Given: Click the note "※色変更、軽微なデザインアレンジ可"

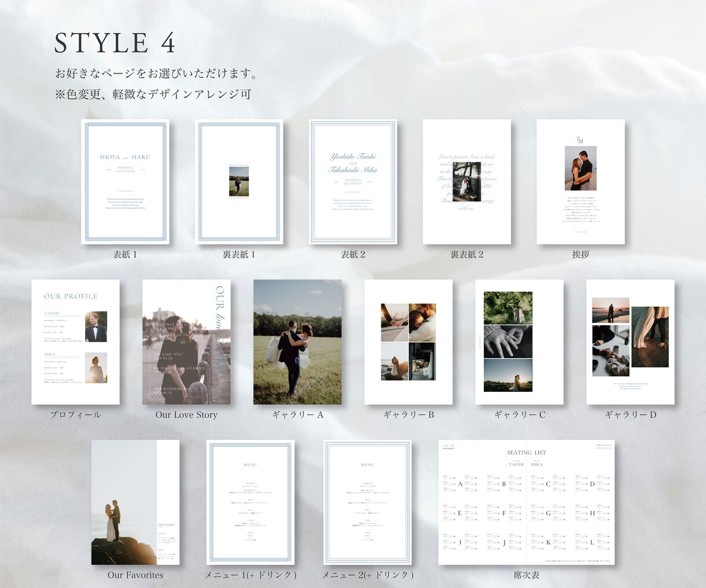Looking at the screenshot, I should pyautogui.click(x=153, y=94).
